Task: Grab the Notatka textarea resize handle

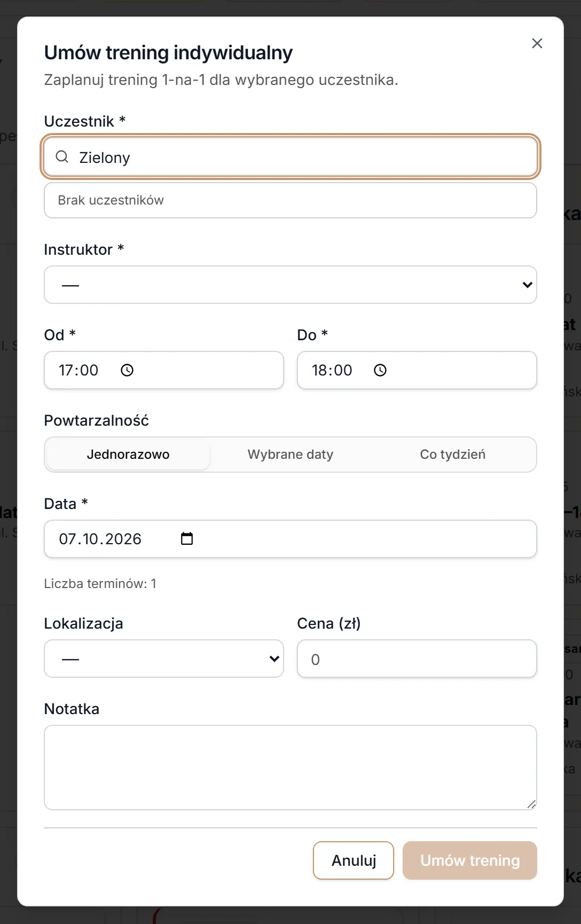Action: (x=531, y=804)
